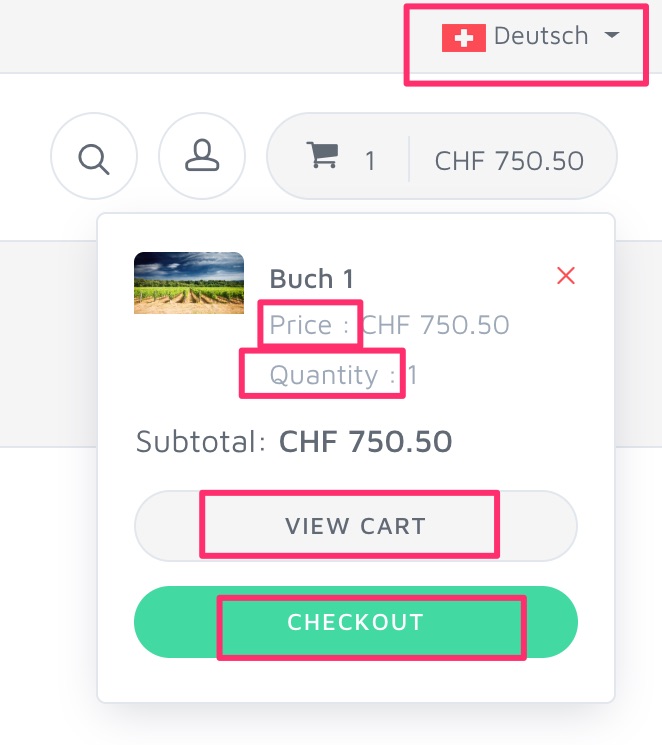Click the Swiss flag icon
Screen dimensions: 662x745
(x=464, y=38)
